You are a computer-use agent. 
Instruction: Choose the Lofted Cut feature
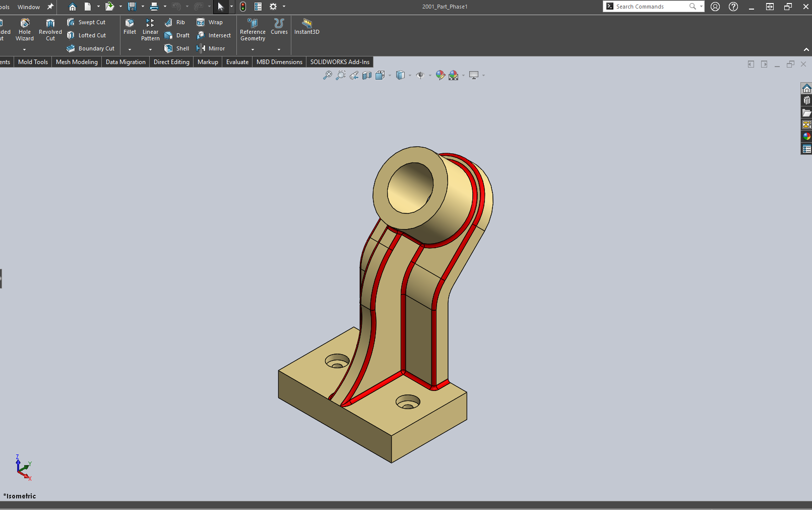click(86, 35)
